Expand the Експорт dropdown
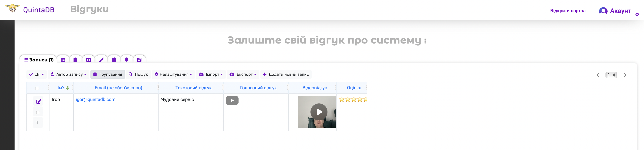The image size is (644, 150). 243,74
